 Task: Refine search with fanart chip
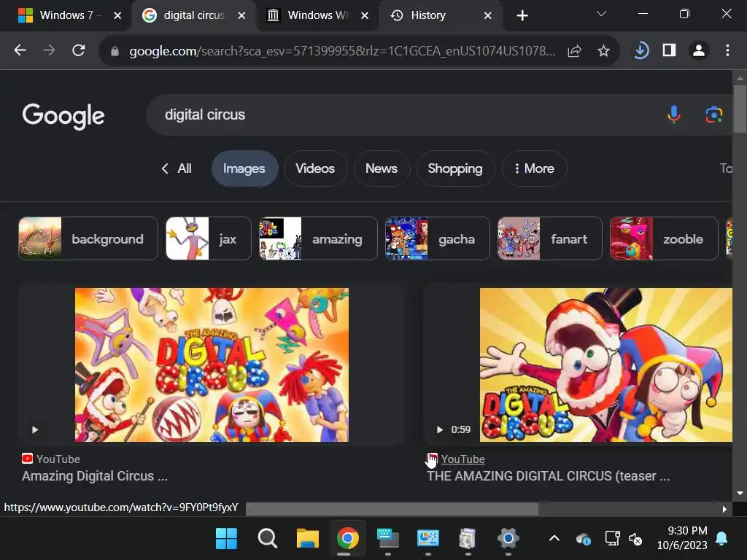550,238
